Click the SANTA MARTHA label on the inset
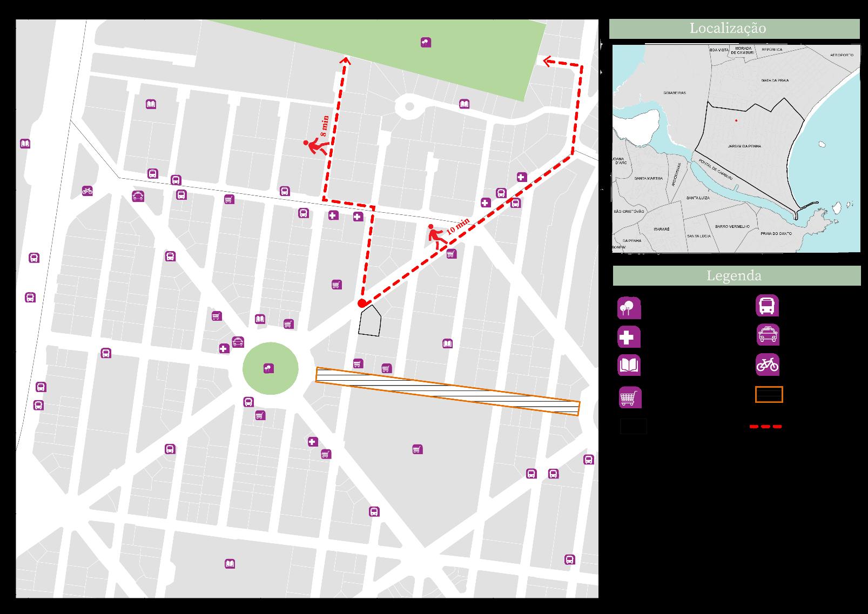 (x=648, y=178)
